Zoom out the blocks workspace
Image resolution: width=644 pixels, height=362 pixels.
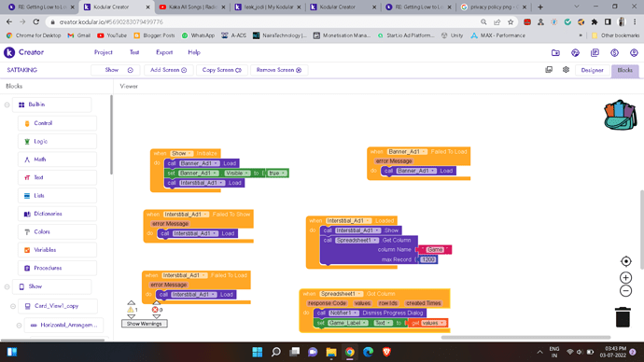[625, 291]
